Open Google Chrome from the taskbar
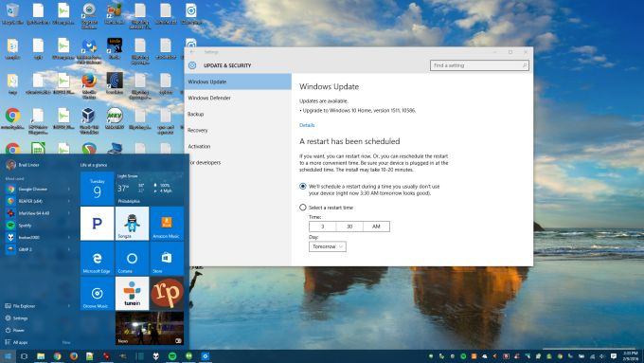This screenshot has height=363, width=644. coord(57,356)
